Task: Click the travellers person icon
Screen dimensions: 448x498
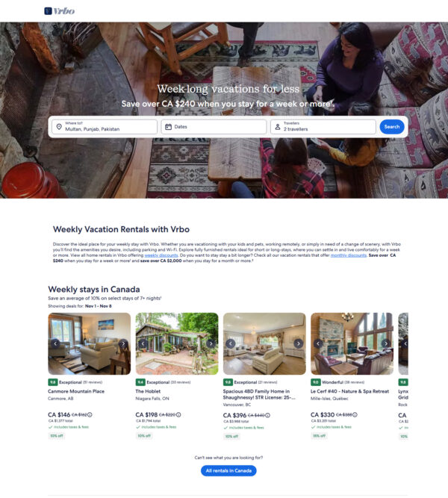Action: pyautogui.click(x=277, y=127)
